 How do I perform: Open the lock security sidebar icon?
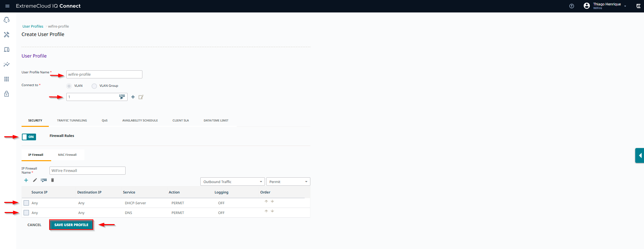pyautogui.click(x=6, y=94)
